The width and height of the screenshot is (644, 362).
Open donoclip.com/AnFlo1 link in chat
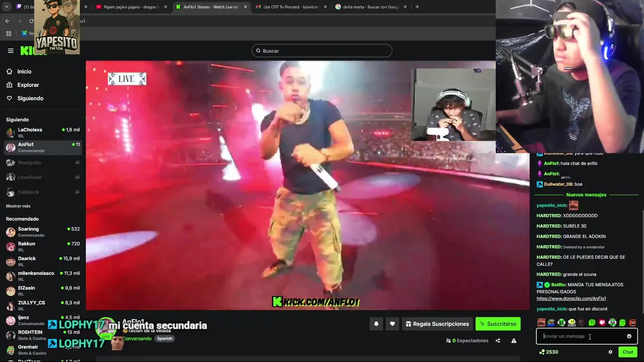(x=571, y=299)
